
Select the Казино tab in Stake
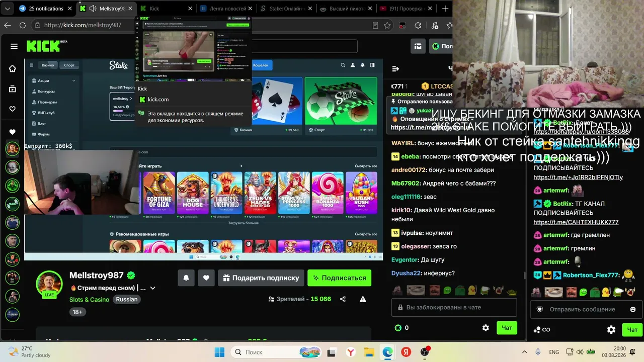48,65
